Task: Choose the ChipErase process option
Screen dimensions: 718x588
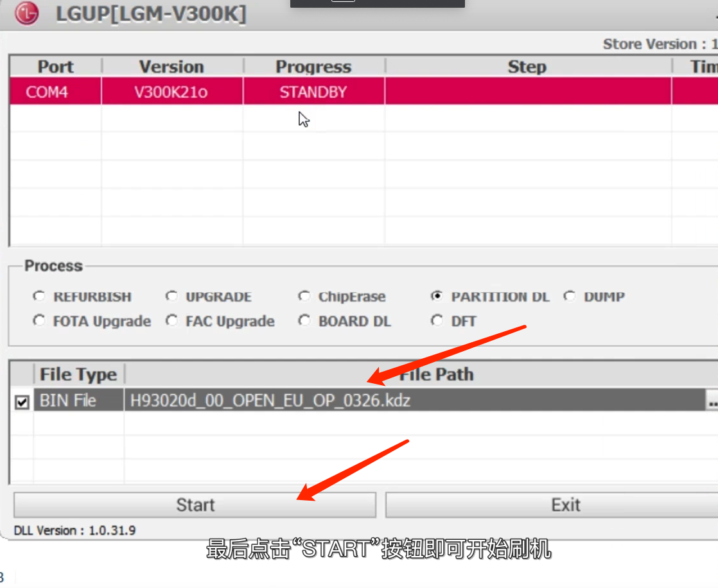Action: click(x=304, y=297)
